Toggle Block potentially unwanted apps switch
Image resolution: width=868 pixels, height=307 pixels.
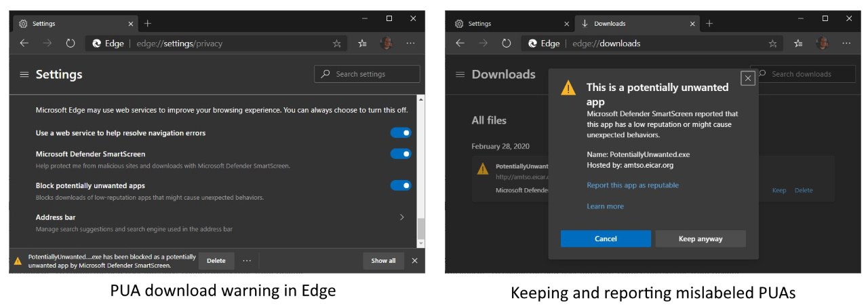(401, 185)
